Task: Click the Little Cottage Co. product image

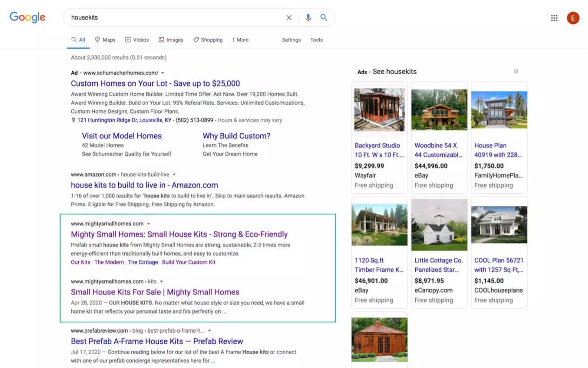Action: coord(439,225)
